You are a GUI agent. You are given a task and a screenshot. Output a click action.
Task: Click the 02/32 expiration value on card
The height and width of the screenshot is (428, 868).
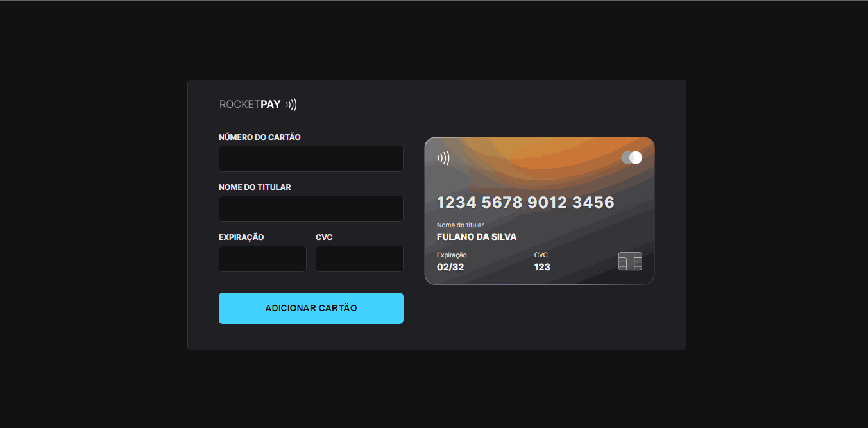coord(450,267)
